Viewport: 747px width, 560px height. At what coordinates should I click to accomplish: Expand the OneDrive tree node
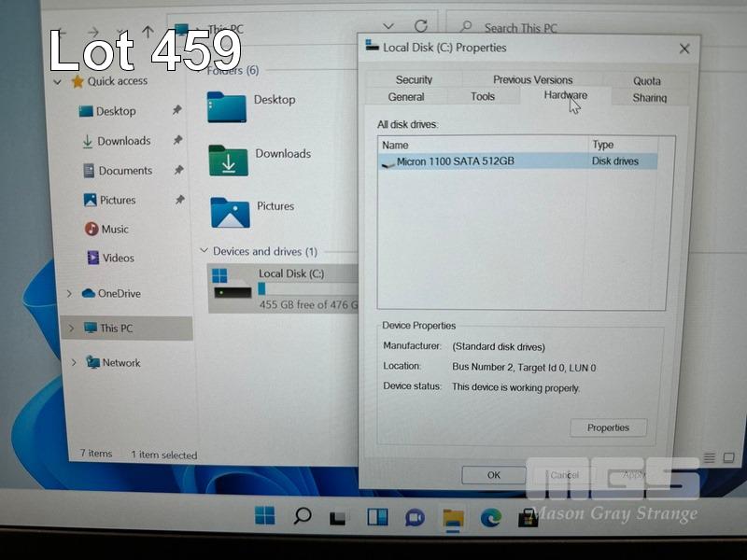click(69, 294)
